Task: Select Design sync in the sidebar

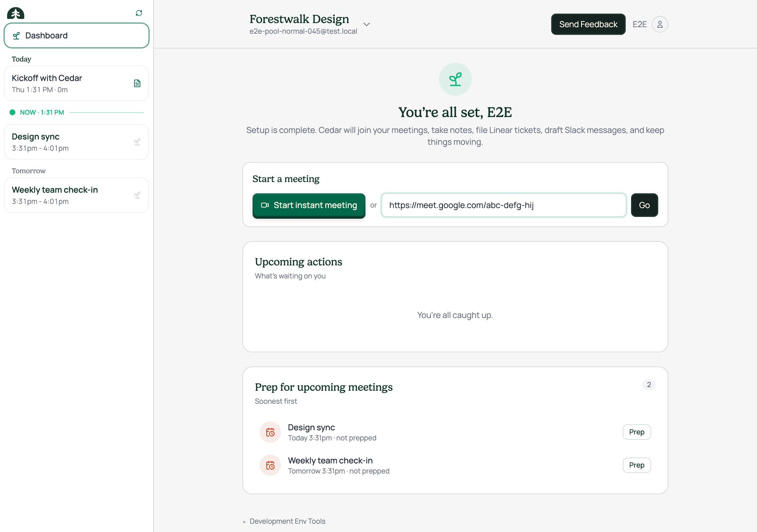Action: tap(77, 142)
